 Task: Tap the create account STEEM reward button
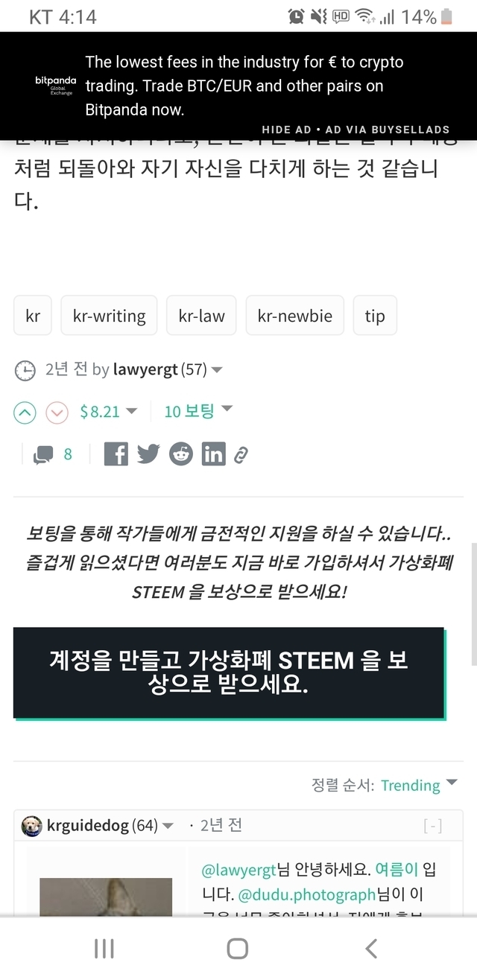coord(229,672)
